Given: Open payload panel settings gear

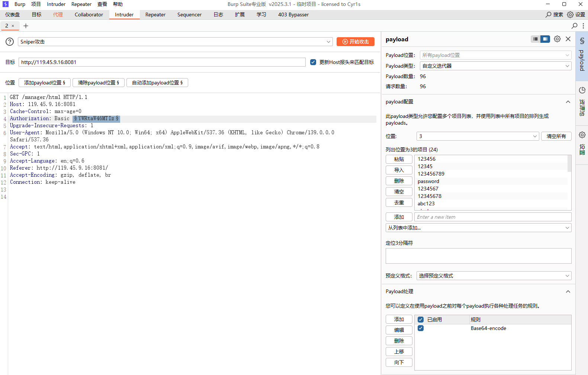Looking at the screenshot, I should click(557, 39).
